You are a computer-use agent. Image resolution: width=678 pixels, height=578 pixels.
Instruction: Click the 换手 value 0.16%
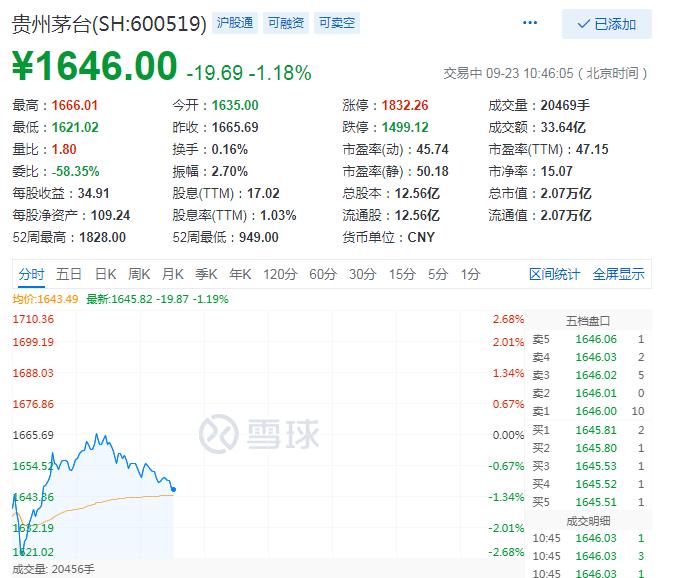[x=230, y=149]
